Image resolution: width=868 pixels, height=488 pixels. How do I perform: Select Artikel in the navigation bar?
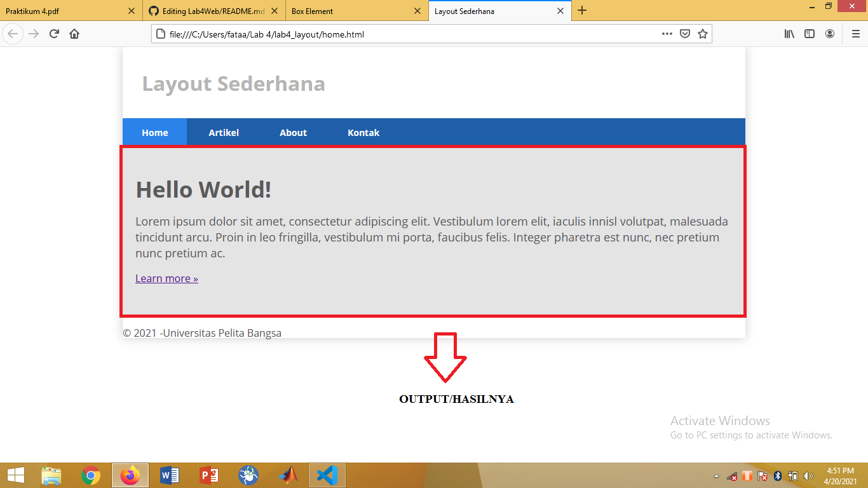(224, 132)
